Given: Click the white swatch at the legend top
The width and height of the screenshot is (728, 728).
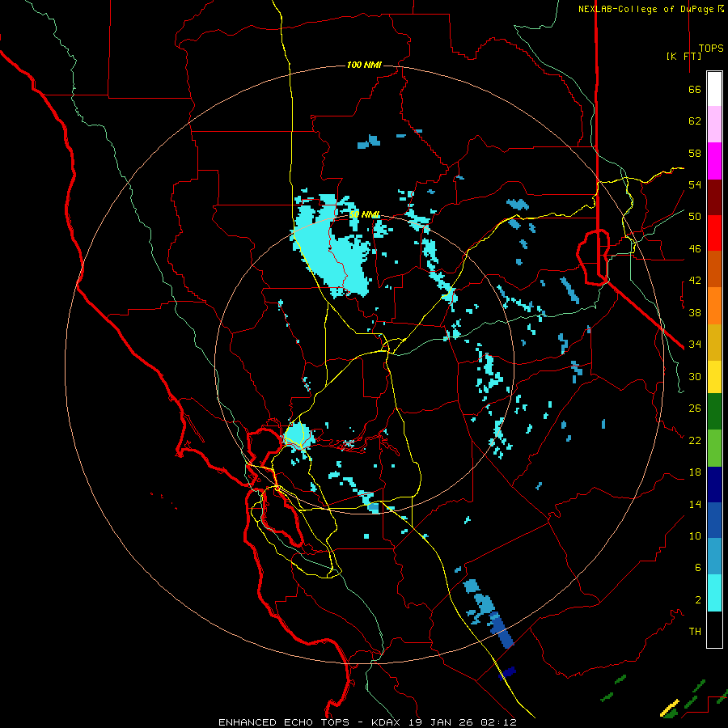Looking at the screenshot, I should point(714,89).
